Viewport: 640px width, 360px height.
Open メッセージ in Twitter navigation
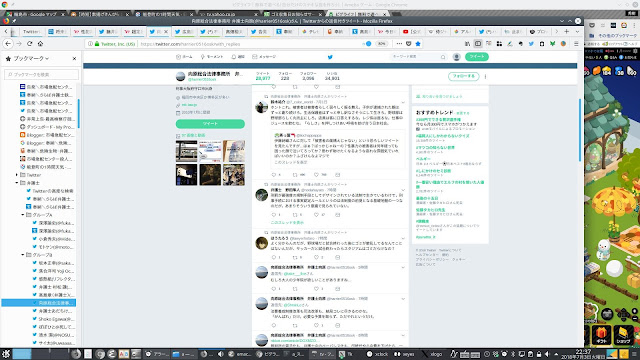pyautogui.click(x=264, y=57)
